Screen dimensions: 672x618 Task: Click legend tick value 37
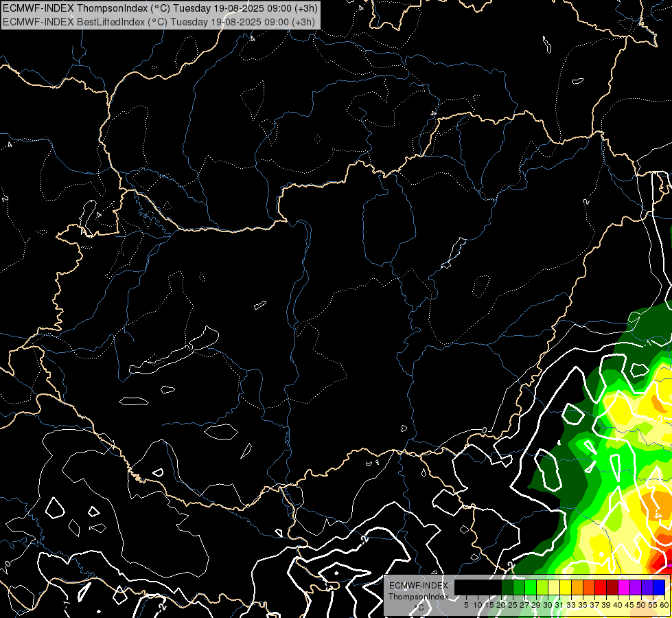tap(595, 605)
